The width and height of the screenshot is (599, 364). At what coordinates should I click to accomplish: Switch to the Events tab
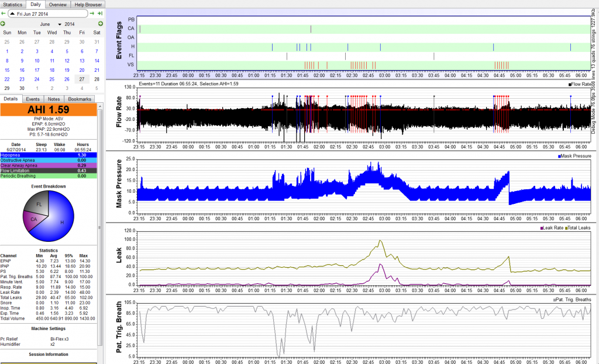tap(33, 99)
